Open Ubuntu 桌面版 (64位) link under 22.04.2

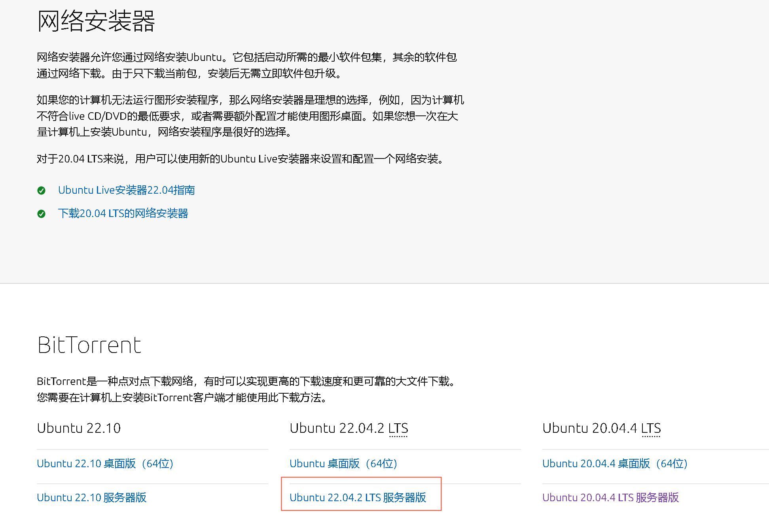click(x=343, y=463)
